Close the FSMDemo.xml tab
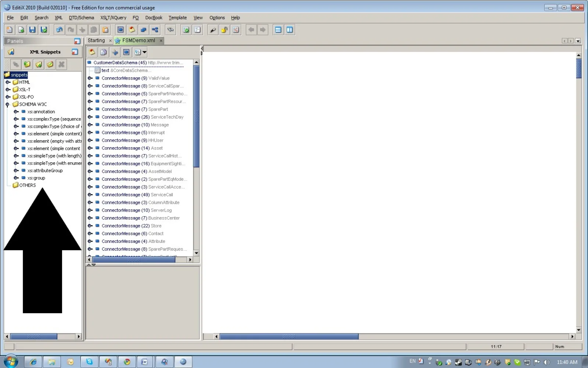Viewport: 588px width, 368px height. 161,41
